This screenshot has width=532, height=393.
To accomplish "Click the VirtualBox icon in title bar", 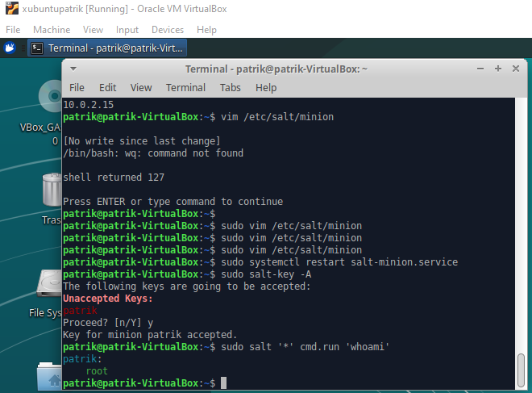I will [x=9, y=9].
